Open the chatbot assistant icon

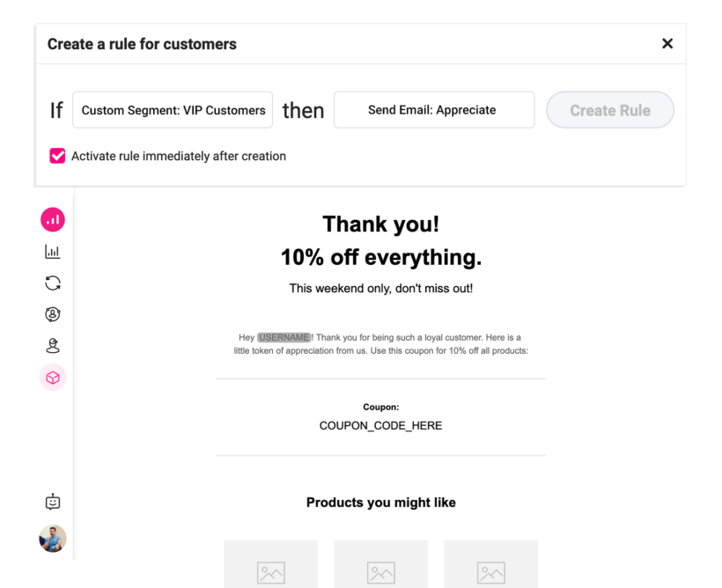tap(53, 502)
